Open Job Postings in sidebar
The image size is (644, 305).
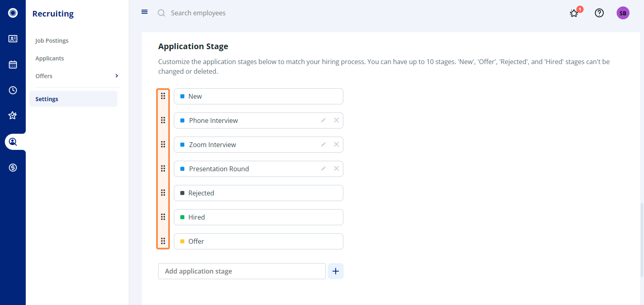pos(52,40)
